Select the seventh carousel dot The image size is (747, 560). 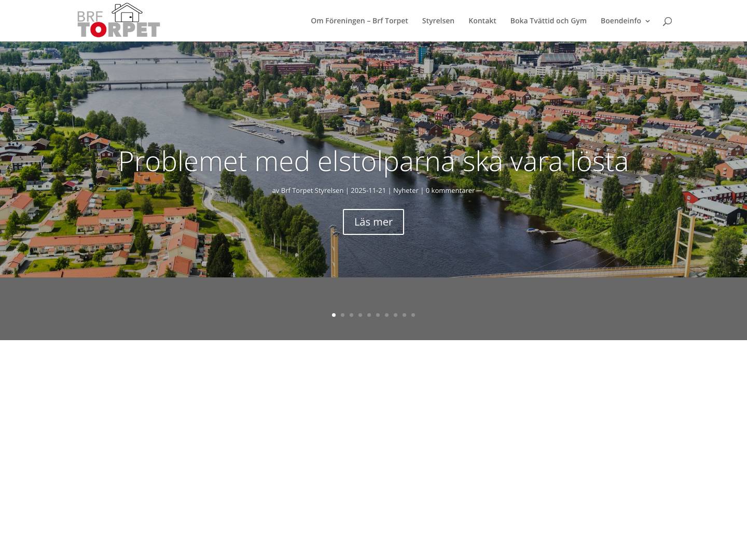[386, 315]
